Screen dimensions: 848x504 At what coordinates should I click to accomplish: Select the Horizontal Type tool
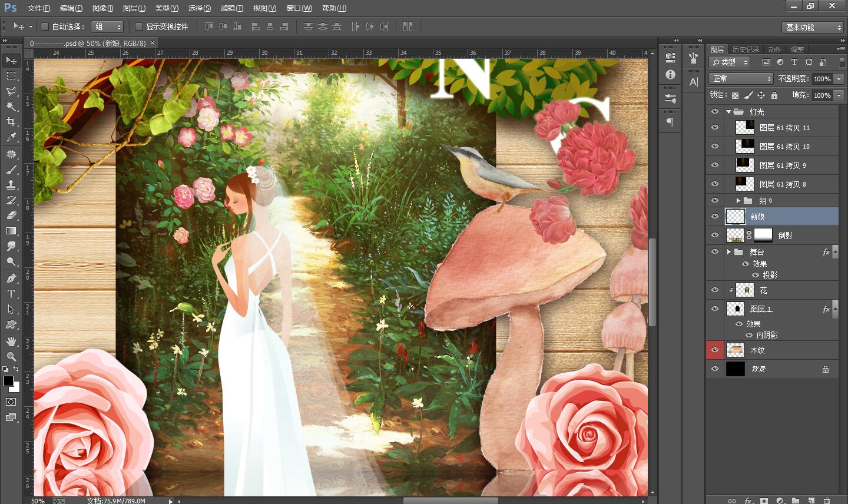pyautogui.click(x=11, y=294)
